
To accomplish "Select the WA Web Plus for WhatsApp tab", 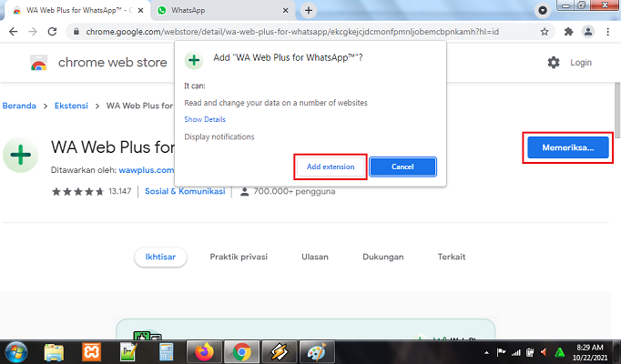I will click(x=77, y=11).
